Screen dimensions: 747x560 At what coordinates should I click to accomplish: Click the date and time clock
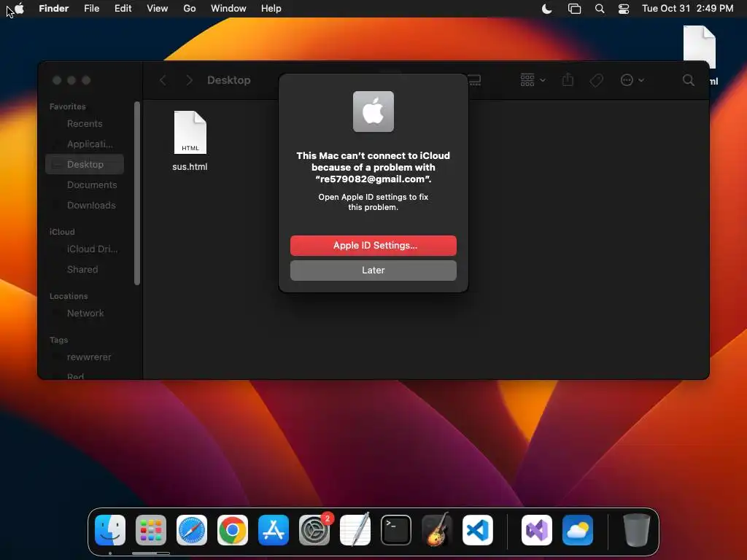(687, 9)
